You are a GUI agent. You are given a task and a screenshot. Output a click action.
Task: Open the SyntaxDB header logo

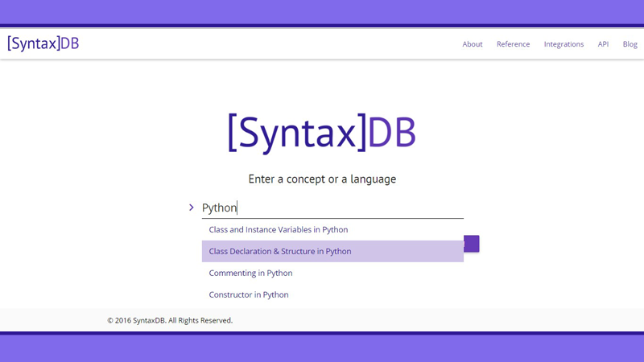coord(43,43)
